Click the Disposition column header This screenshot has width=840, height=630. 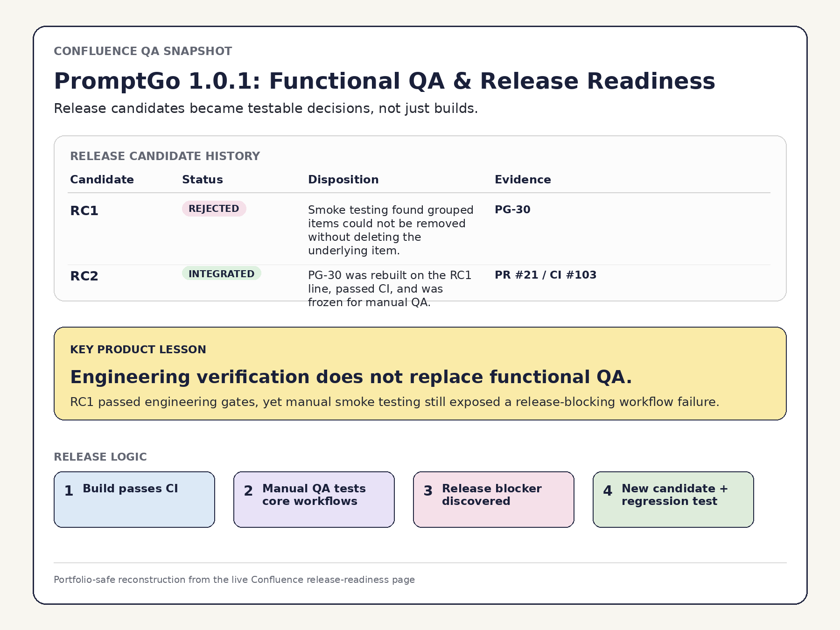click(x=343, y=180)
